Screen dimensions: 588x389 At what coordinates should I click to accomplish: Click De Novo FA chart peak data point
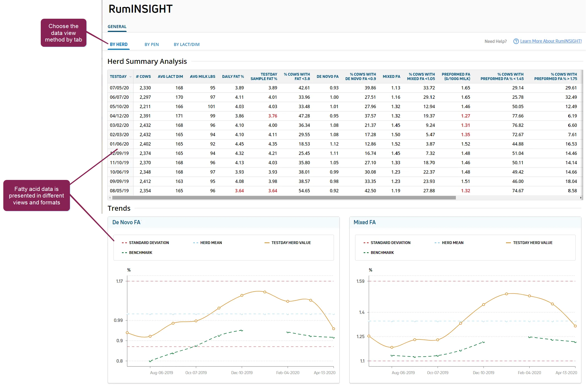265,292
